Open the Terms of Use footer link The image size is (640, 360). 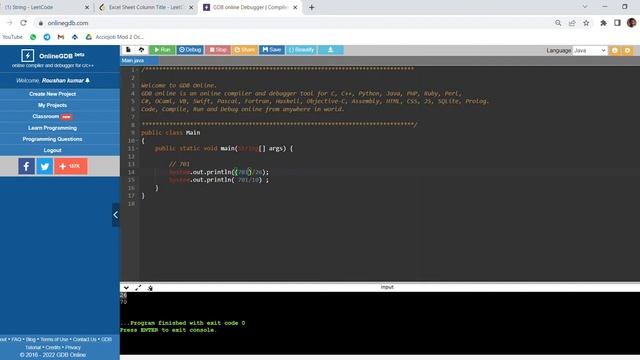click(54, 340)
